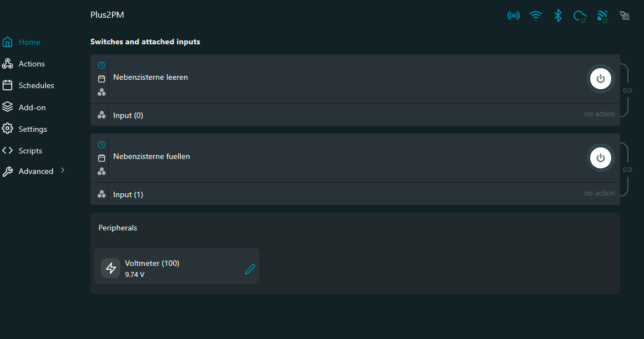This screenshot has width=644, height=339.
Task: Edit Voltmeter (100) with pencil icon
Action: tap(250, 269)
